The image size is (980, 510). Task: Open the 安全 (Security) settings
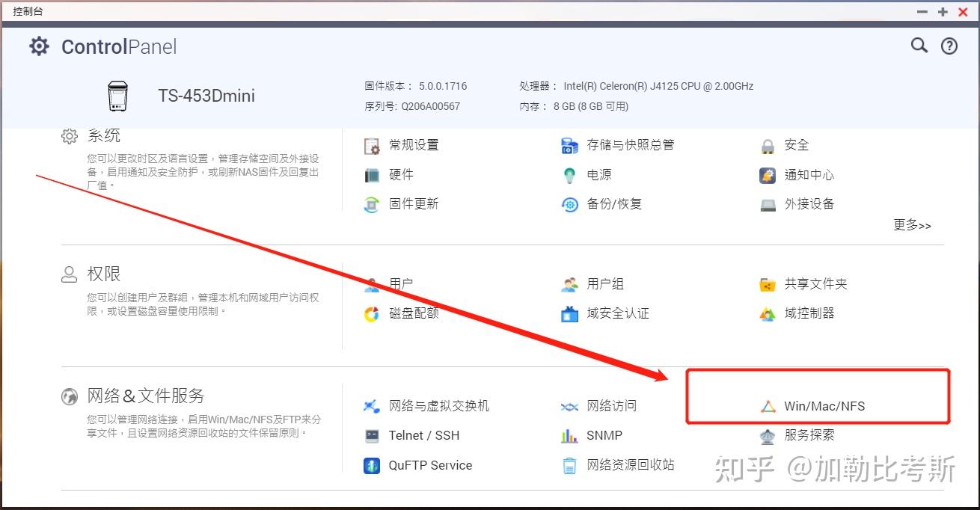coord(796,144)
